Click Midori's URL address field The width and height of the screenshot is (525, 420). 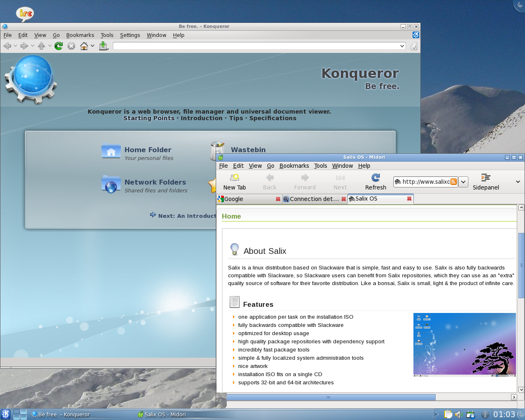click(x=426, y=182)
